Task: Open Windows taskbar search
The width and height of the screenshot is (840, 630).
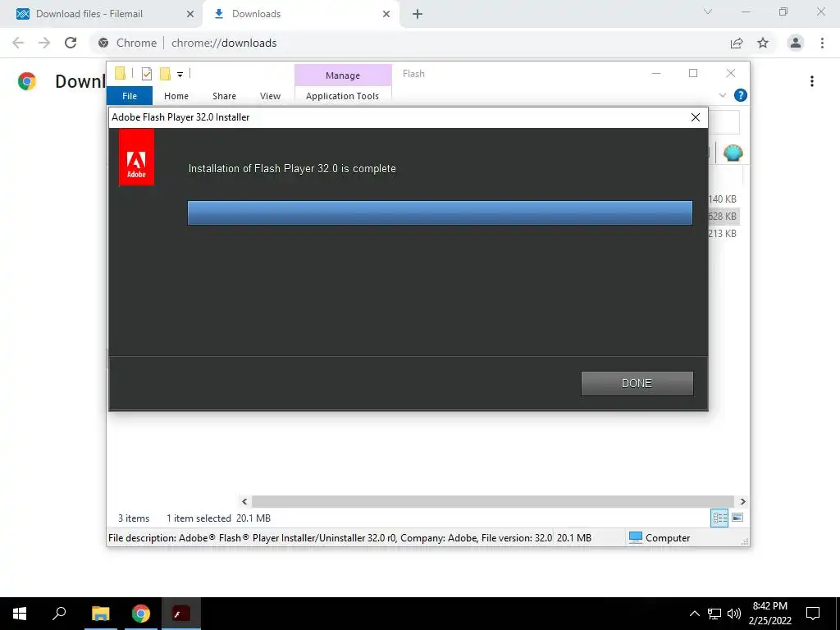Action: [x=59, y=614]
